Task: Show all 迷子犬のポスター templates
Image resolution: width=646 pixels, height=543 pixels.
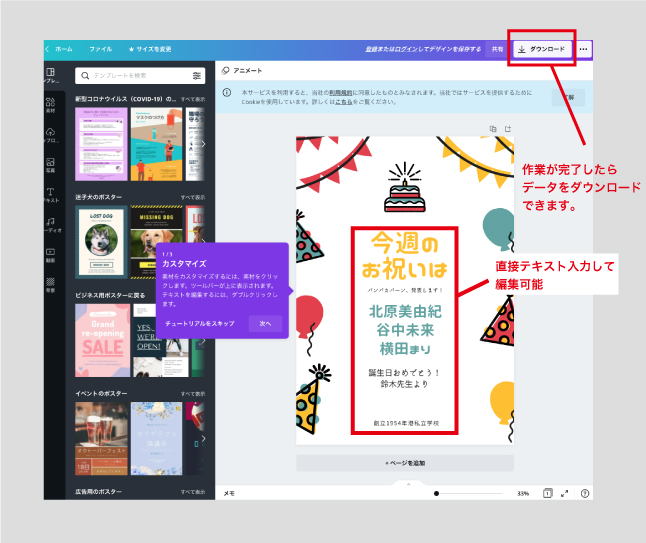Action: 192,197
